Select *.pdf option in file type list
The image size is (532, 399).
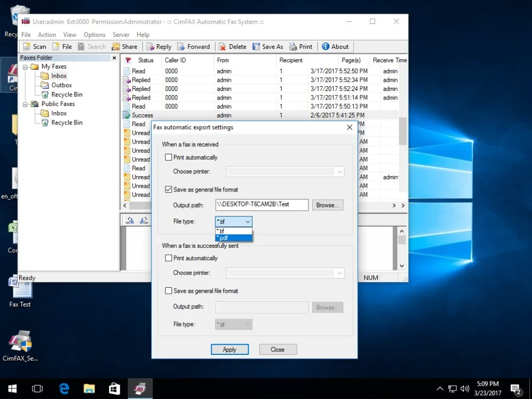point(234,238)
